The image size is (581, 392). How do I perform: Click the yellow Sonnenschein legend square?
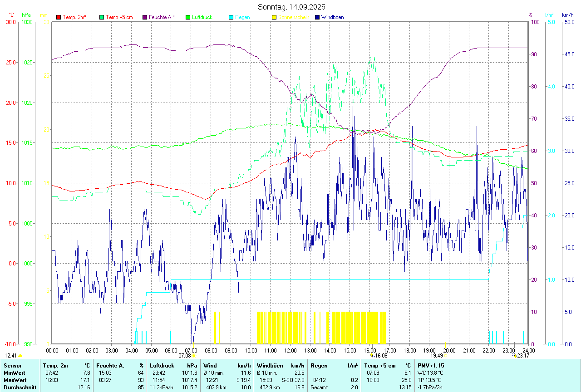tap(274, 17)
